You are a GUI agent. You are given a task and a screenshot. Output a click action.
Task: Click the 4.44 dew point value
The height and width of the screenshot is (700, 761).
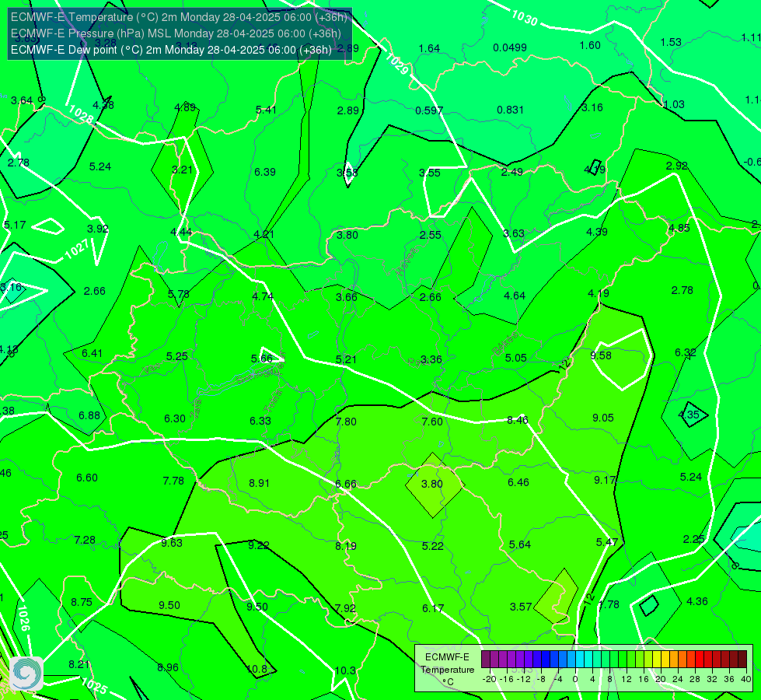coord(181,233)
